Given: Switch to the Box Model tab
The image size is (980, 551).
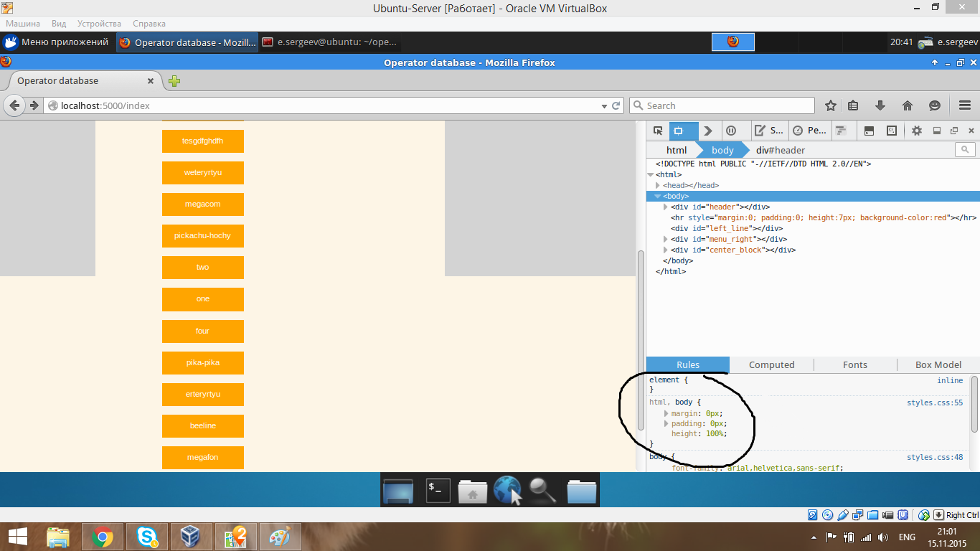Looking at the screenshot, I should click(x=938, y=364).
